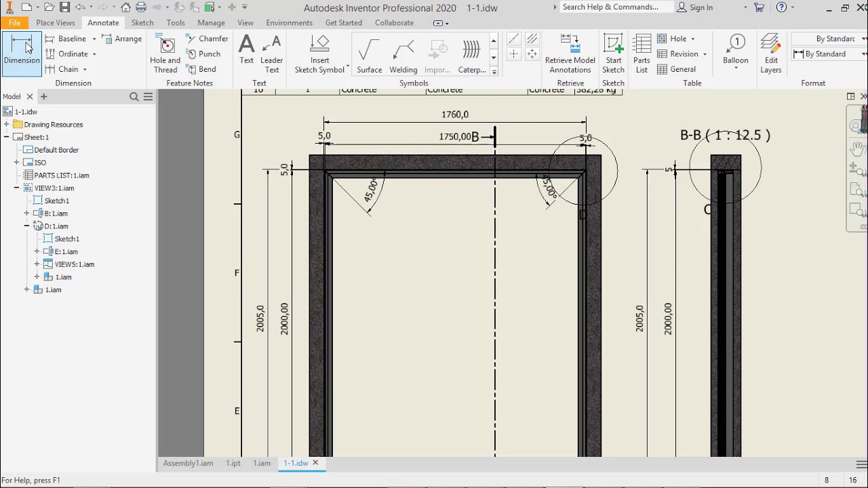Viewport: 868px width, 488px height.
Task: Click Retrieve Model Annotations
Action: coord(570,54)
